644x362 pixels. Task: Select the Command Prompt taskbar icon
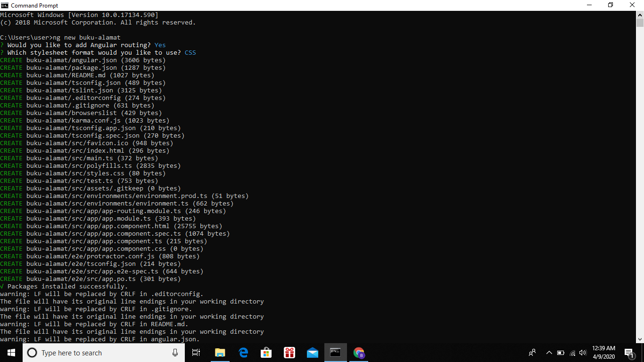[336, 353]
